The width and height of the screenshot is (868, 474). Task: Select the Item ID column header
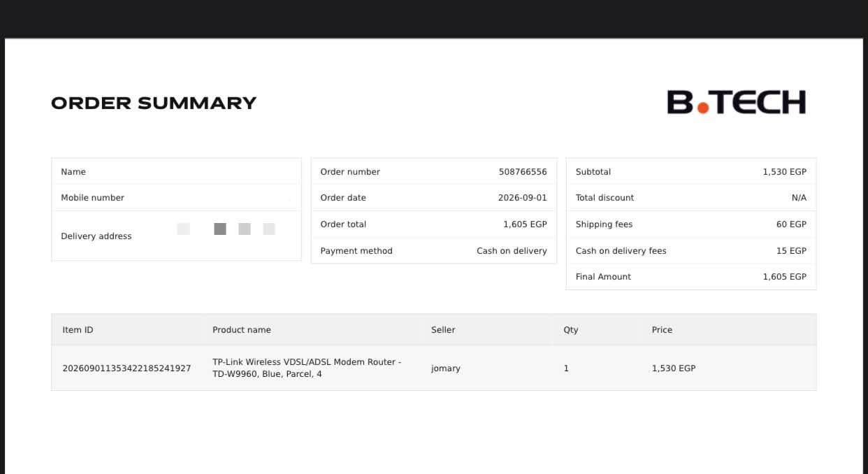pos(78,330)
